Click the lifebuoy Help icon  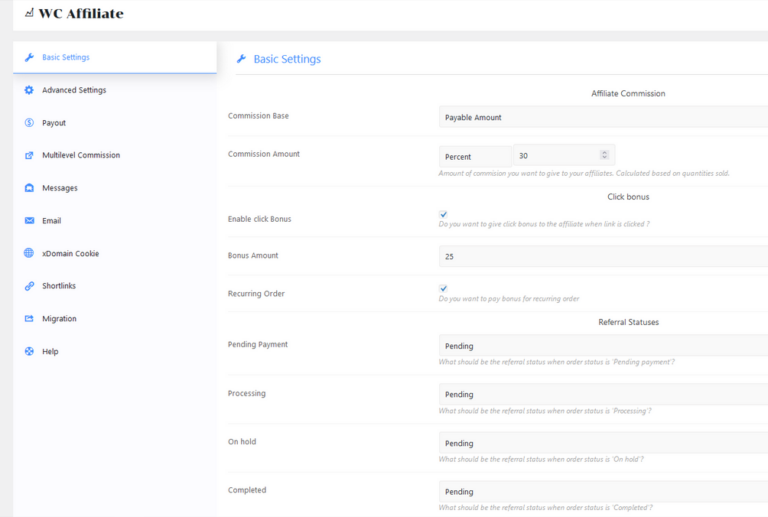click(29, 351)
